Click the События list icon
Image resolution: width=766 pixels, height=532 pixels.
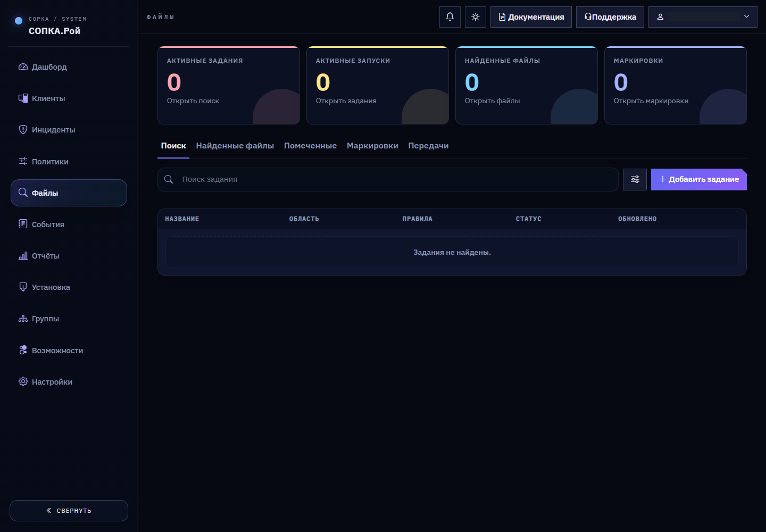(x=23, y=224)
